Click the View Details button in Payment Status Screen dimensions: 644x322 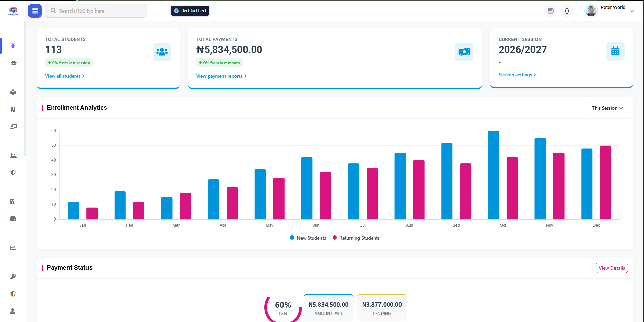[612, 268]
